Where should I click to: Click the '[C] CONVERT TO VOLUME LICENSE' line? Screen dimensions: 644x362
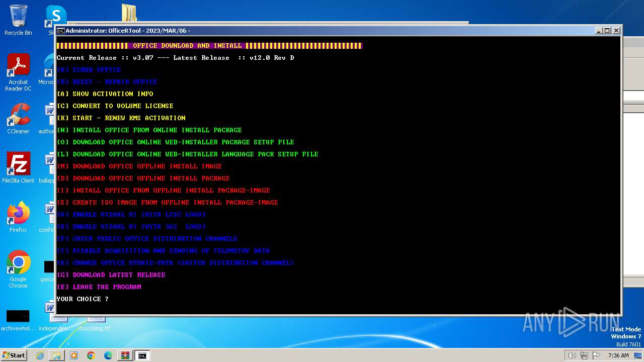(115, 106)
